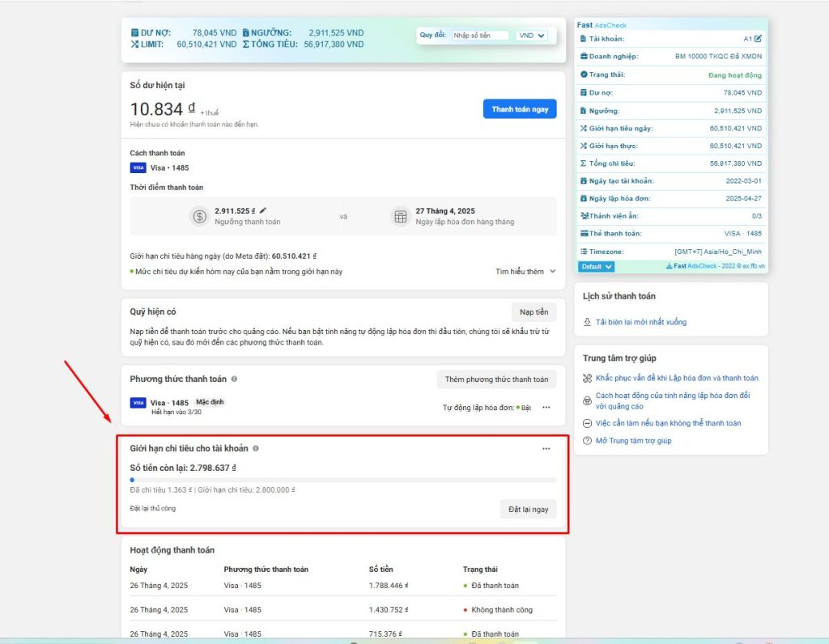The width and height of the screenshot is (829, 644).
Task: Open three-dot menu in account spending limit card
Action: [546, 448]
